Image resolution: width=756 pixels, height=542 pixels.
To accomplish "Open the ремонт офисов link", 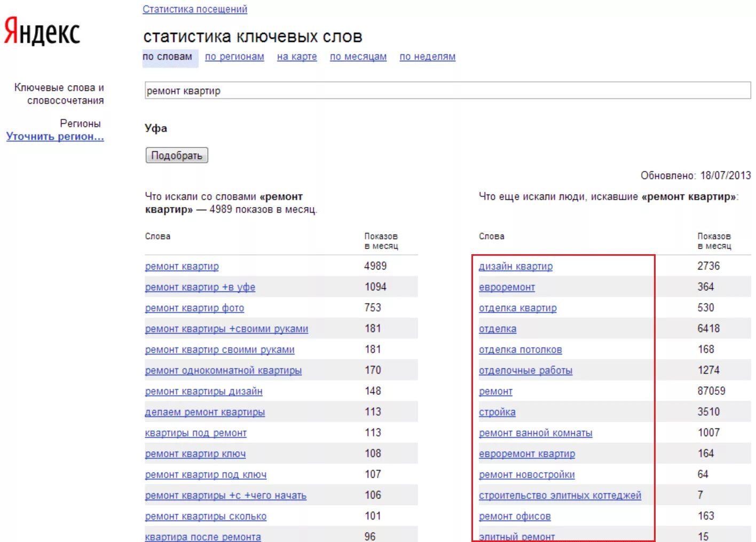I will click(x=515, y=516).
